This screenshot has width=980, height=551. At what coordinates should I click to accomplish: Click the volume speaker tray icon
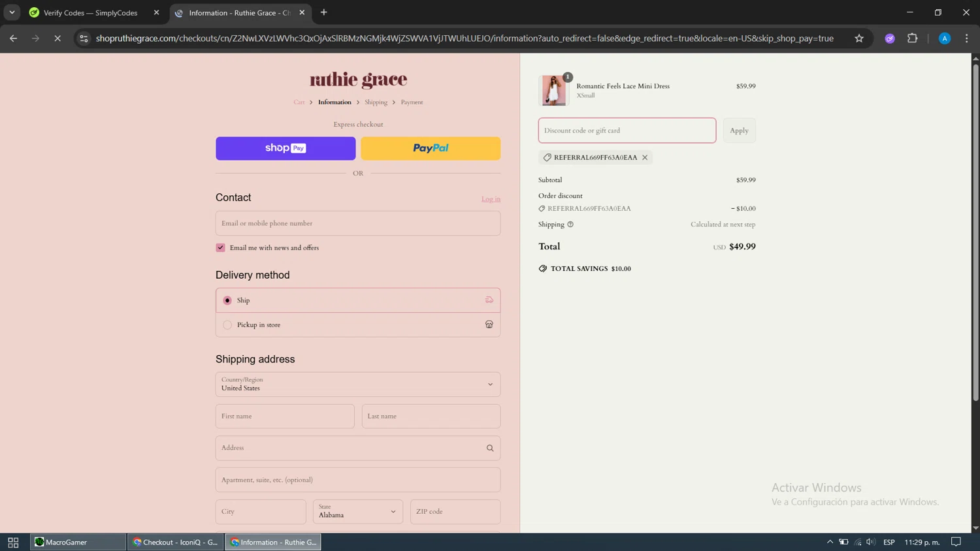coord(871,543)
